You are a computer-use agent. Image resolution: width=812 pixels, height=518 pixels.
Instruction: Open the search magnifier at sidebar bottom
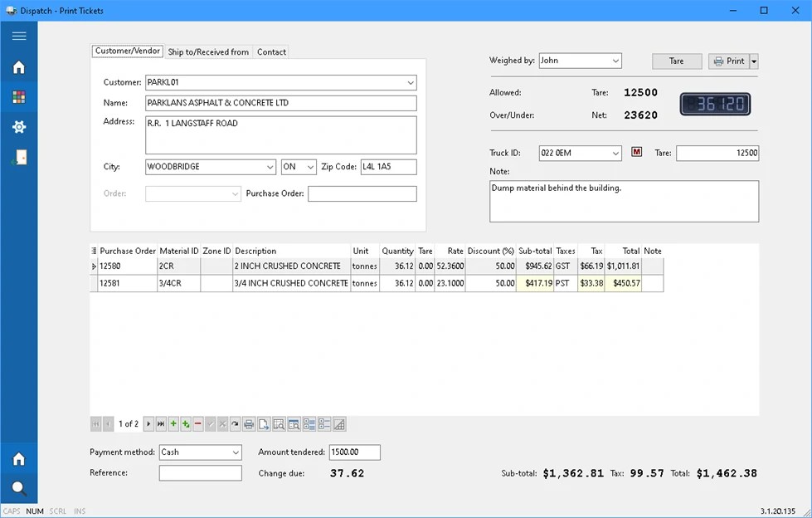18,488
